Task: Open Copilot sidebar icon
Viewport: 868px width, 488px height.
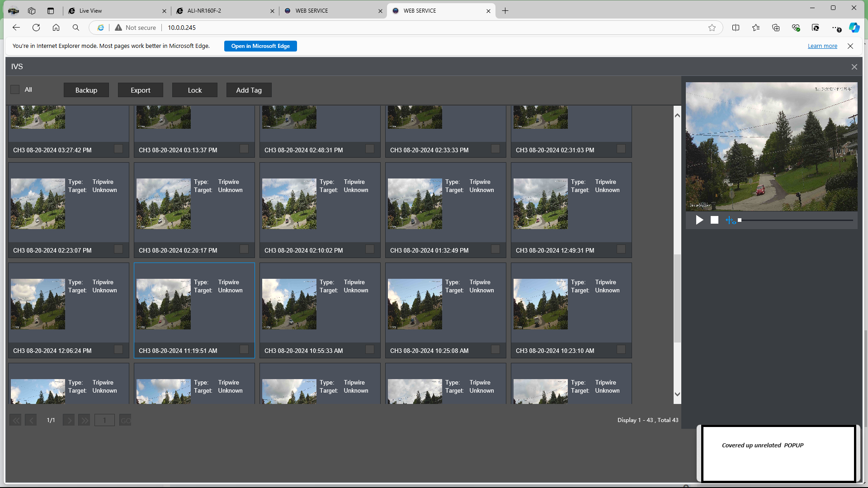Action: pyautogui.click(x=854, y=28)
